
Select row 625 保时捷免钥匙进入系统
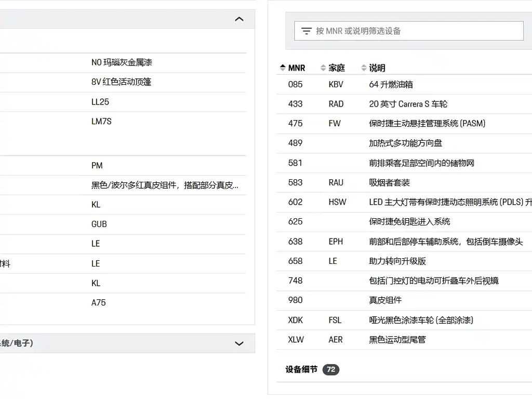click(x=404, y=222)
